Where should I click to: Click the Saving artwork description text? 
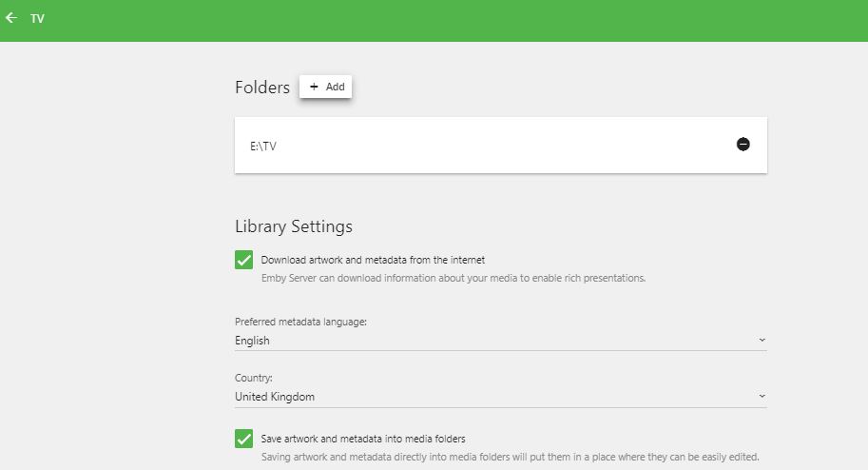tap(510, 457)
